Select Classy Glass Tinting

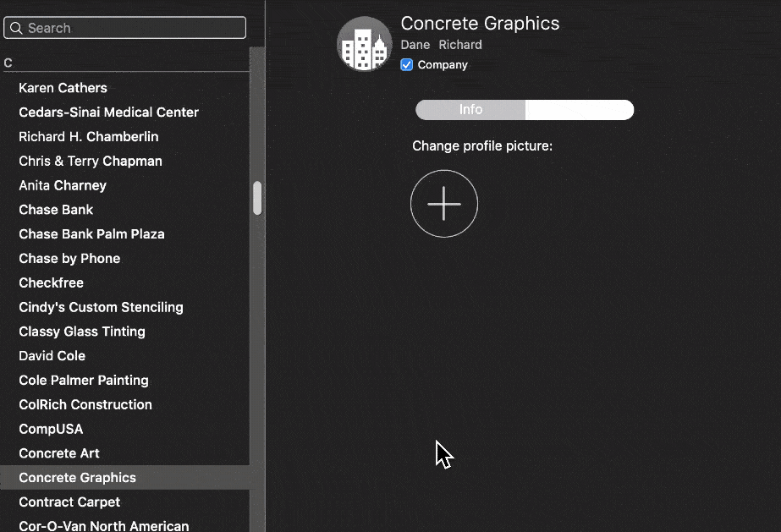[x=124, y=332]
